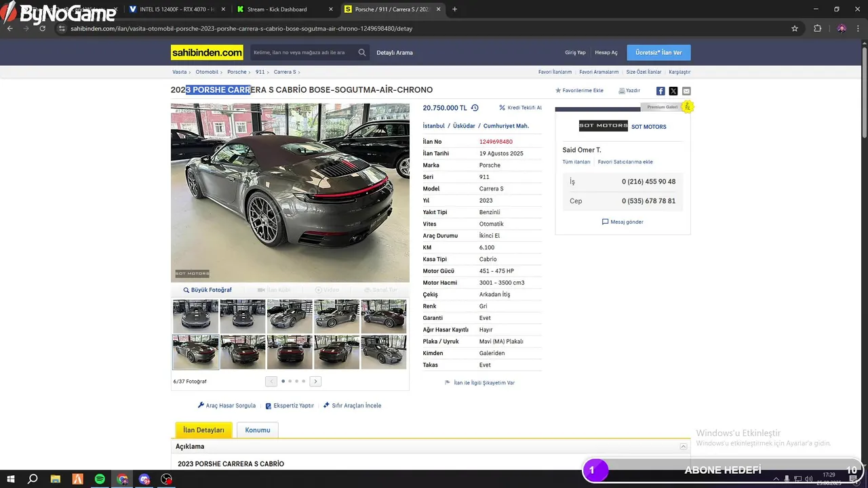868x488 pixels.
Task: Open browser profile avatar
Action: click(x=842, y=28)
